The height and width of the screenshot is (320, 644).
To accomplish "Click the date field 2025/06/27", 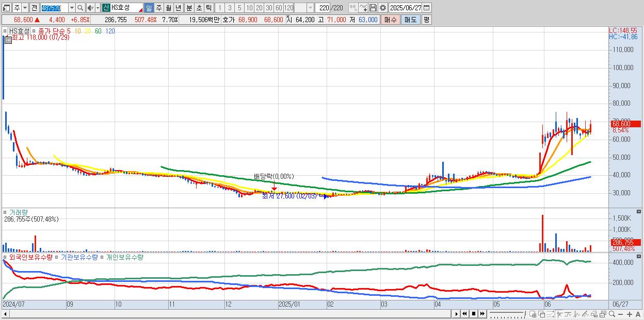I will pyautogui.click(x=405, y=8).
